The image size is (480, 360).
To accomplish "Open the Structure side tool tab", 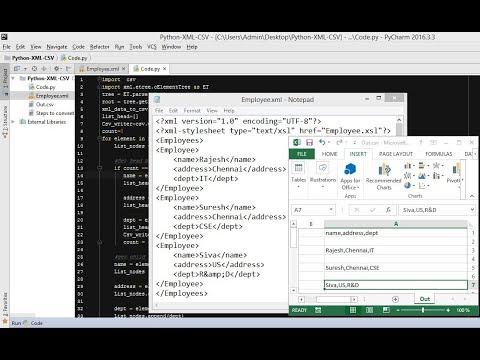I will pos(5,122).
